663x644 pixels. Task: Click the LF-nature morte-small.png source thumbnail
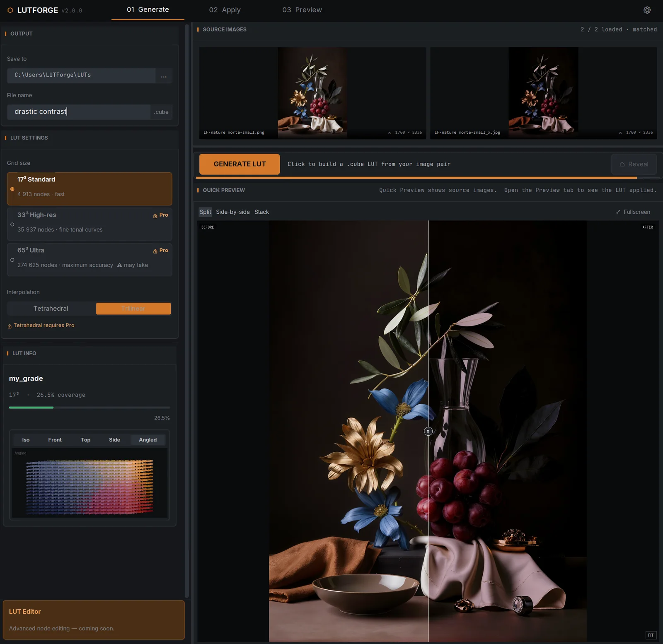pos(312,93)
